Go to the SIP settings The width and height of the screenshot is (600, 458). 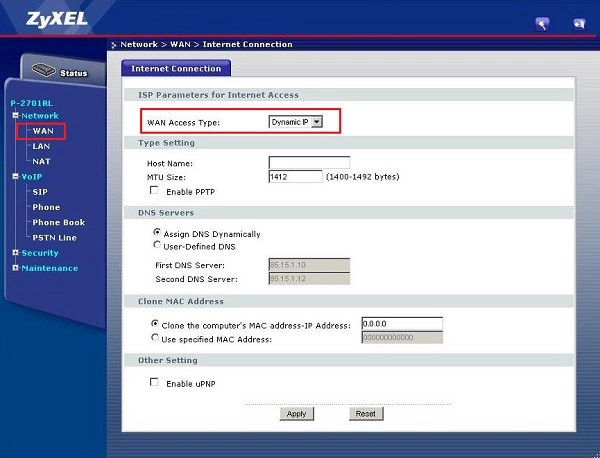click(x=40, y=192)
